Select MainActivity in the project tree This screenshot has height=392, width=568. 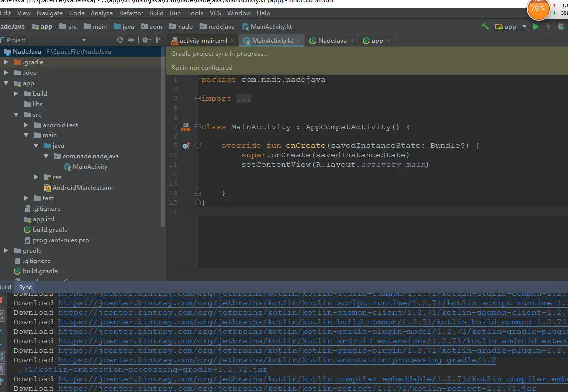click(x=86, y=167)
